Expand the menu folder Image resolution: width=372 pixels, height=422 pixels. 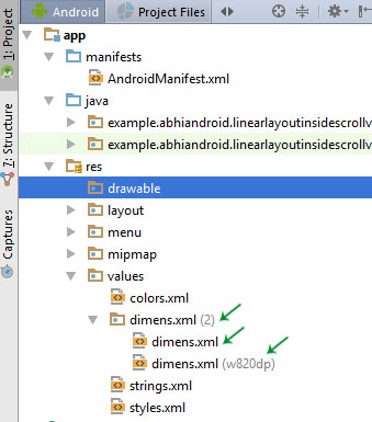pos(71,232)
